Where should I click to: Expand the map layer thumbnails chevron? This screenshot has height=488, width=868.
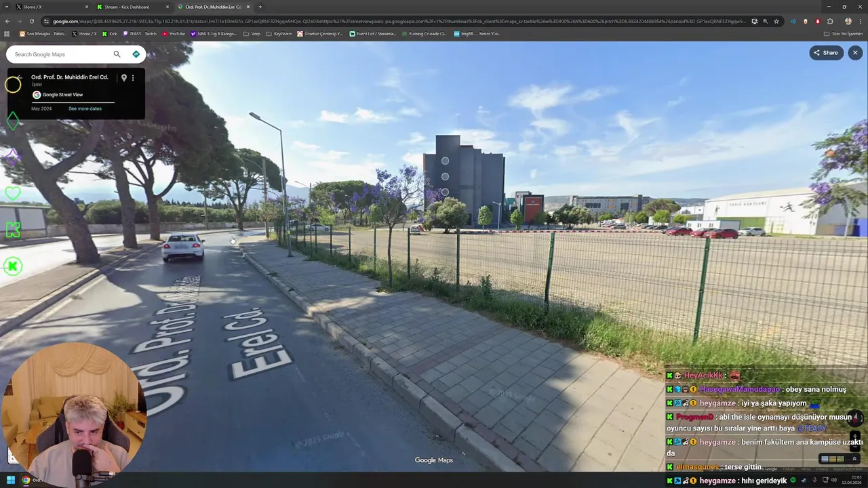(854, 459)
